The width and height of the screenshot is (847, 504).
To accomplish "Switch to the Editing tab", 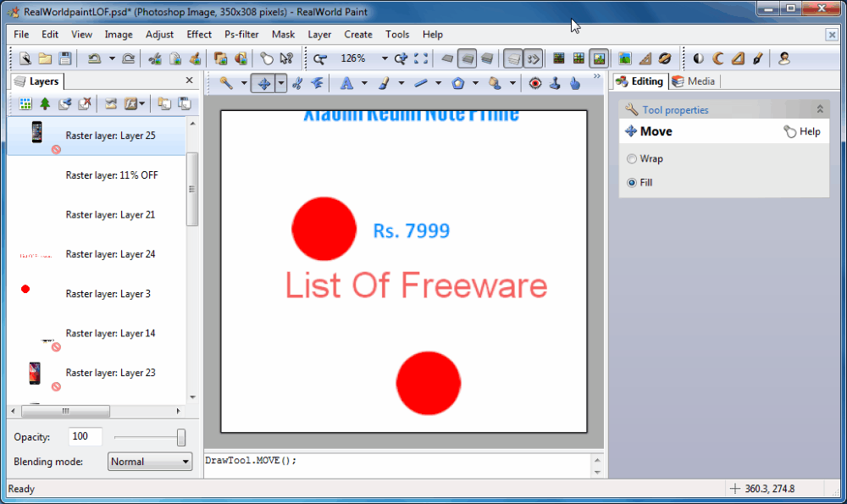I will tap(640, 81).
